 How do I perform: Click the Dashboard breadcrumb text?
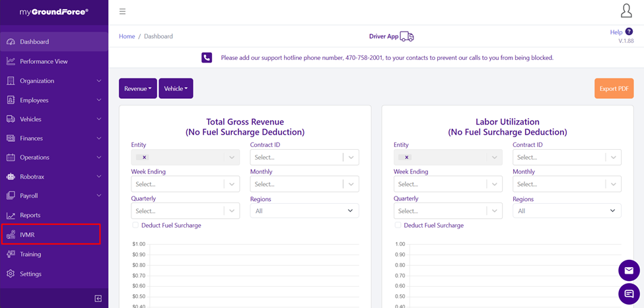(159, 36)
